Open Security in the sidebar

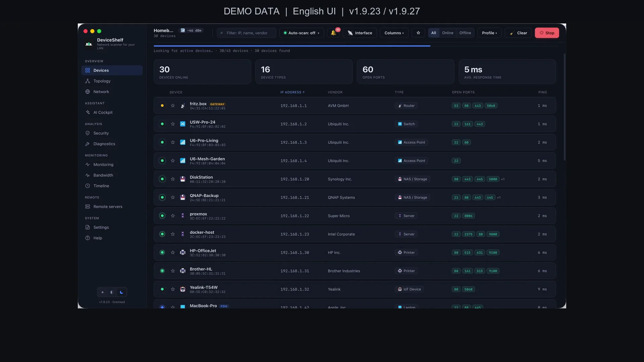tap(112, 133)
